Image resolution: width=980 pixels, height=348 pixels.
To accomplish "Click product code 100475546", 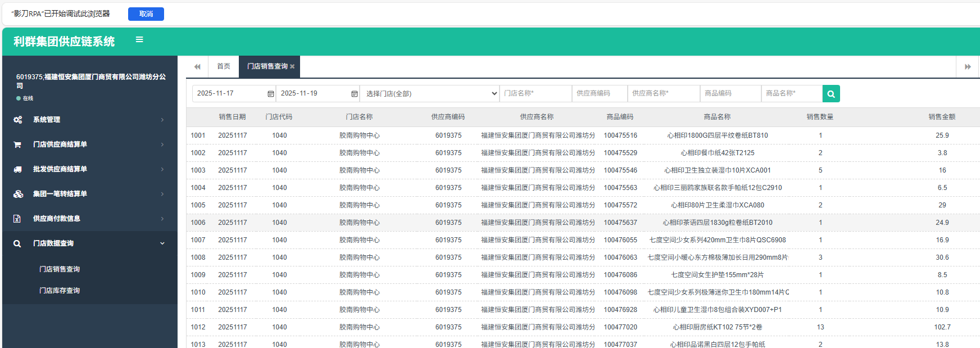I will (x=620, y=170).
